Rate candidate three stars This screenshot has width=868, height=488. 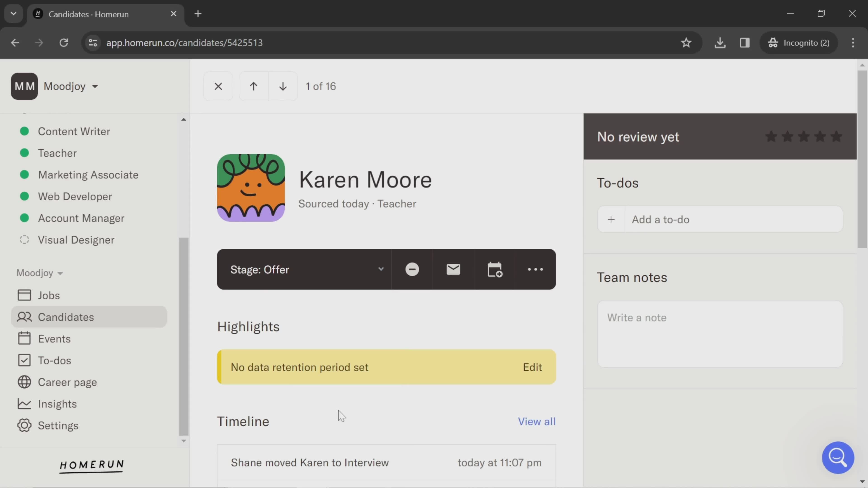tap(804, 137)
